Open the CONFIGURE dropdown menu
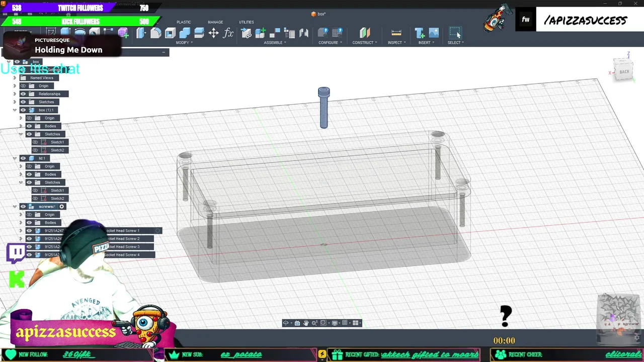Screen dimensions: 644x362 (330, 43)
